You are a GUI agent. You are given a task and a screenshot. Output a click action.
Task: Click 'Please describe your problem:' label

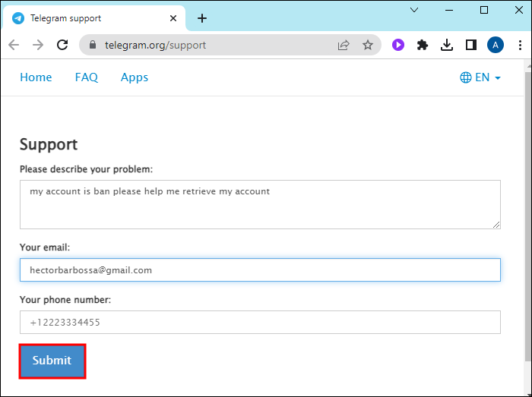[x=86, y=169]
